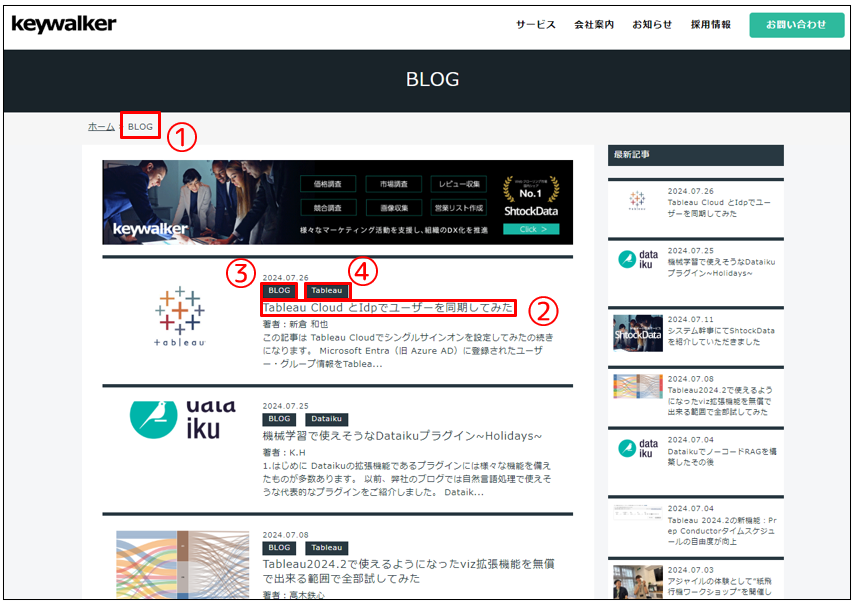Click author text 著者：K.H

(284, 452)
